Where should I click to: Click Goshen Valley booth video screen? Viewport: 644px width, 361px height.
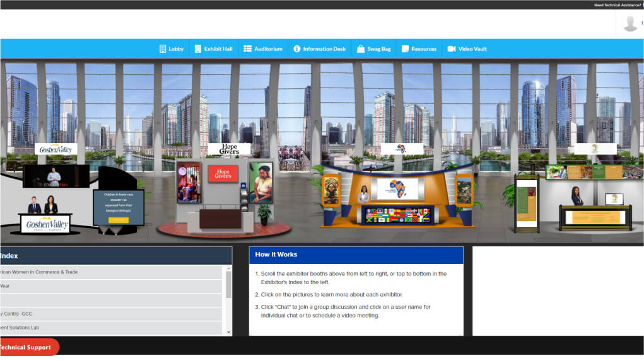(56, 176)
